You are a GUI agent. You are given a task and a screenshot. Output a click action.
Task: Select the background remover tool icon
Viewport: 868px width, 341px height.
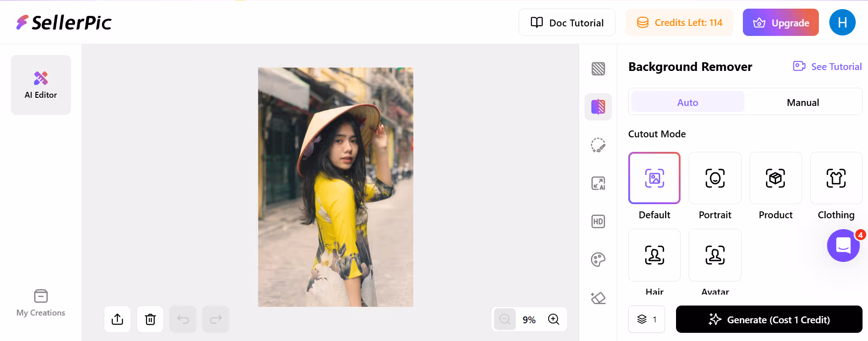click(x=598, y=107)
